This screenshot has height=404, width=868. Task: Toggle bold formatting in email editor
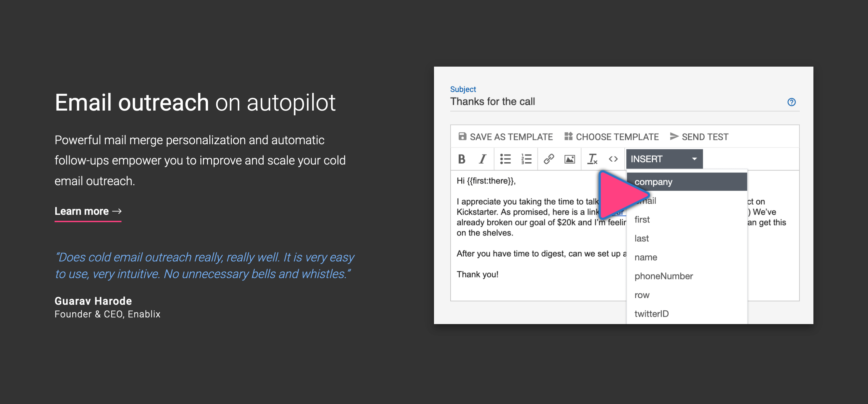pyautogui.click(x=462, y=159)
